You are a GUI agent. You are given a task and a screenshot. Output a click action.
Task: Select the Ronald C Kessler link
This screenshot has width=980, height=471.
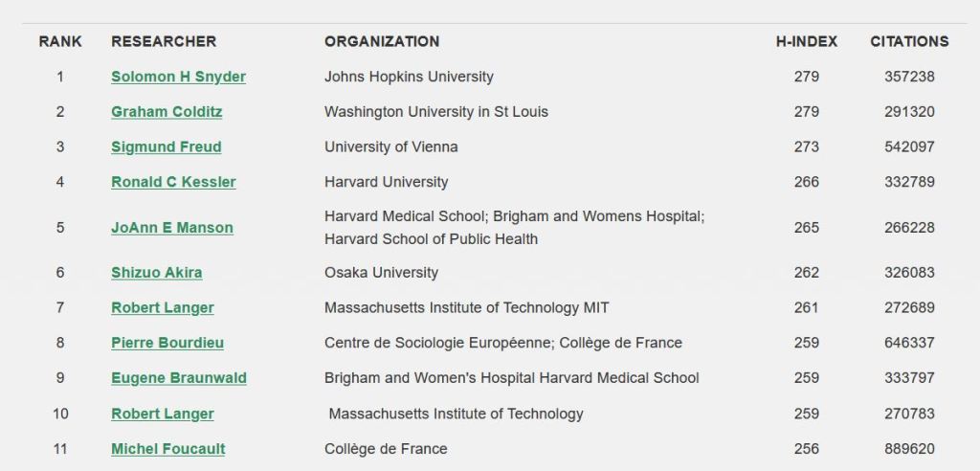173,182
